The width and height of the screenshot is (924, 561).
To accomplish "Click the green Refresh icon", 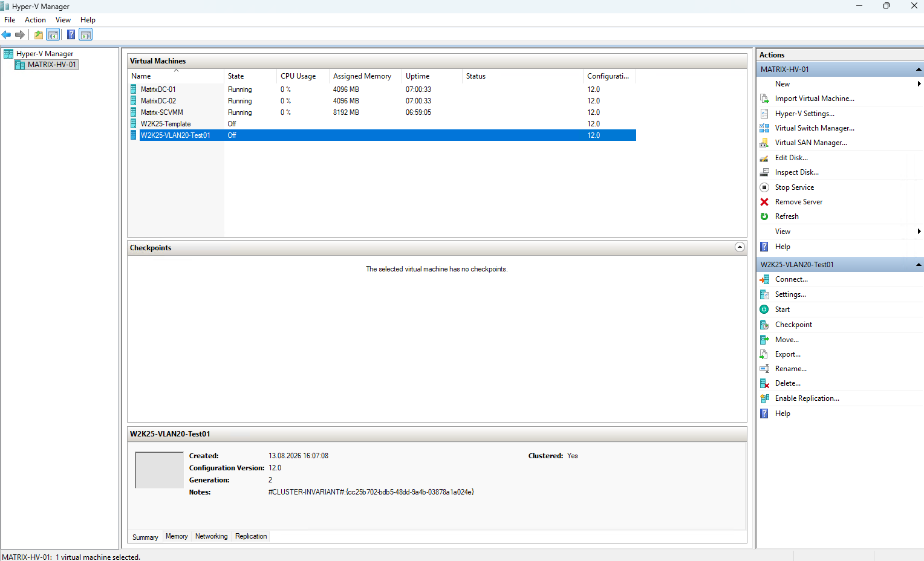I will coord(764,216).
